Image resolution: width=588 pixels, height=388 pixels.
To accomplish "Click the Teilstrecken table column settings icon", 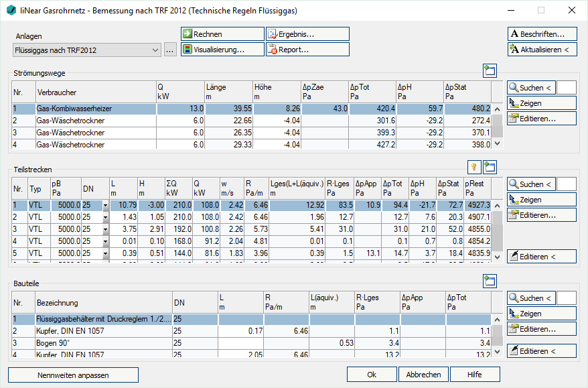I will coord(490,167).
